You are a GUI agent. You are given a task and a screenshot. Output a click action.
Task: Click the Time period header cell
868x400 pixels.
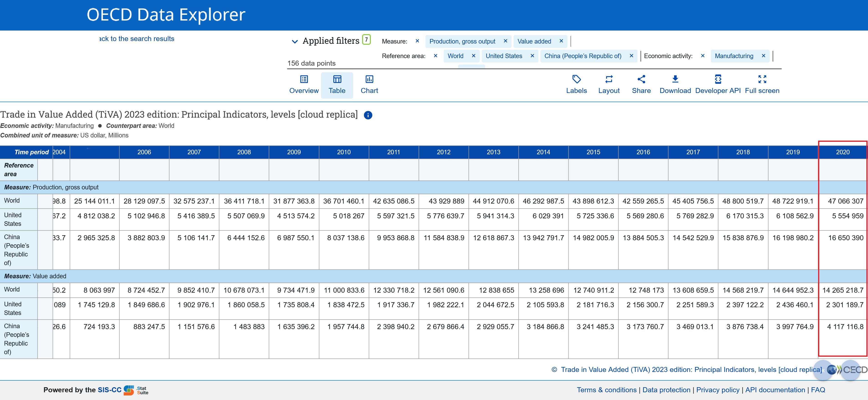26,152
